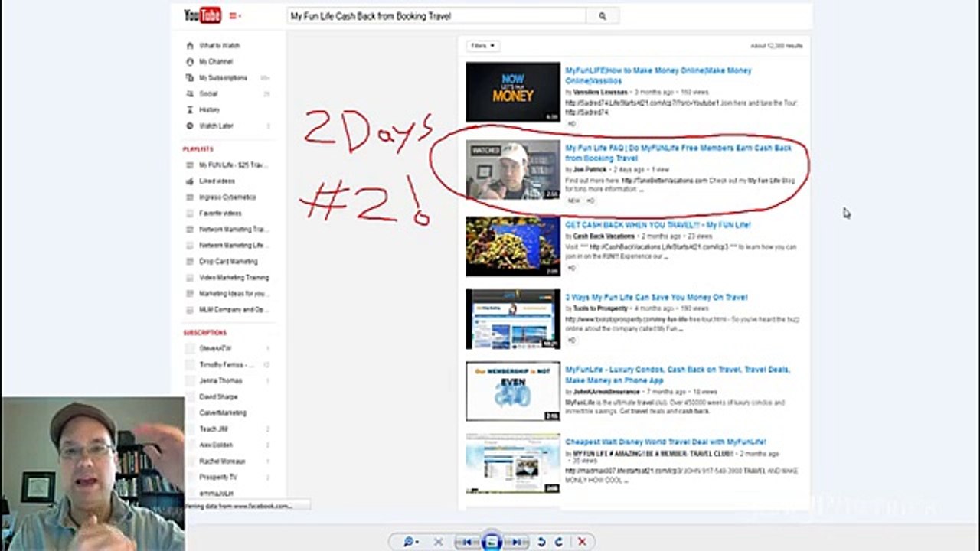Open the 'MLM Company and Op...' playlist
The height and width of the screenshot is (551, 980).
tap(234, 310)
